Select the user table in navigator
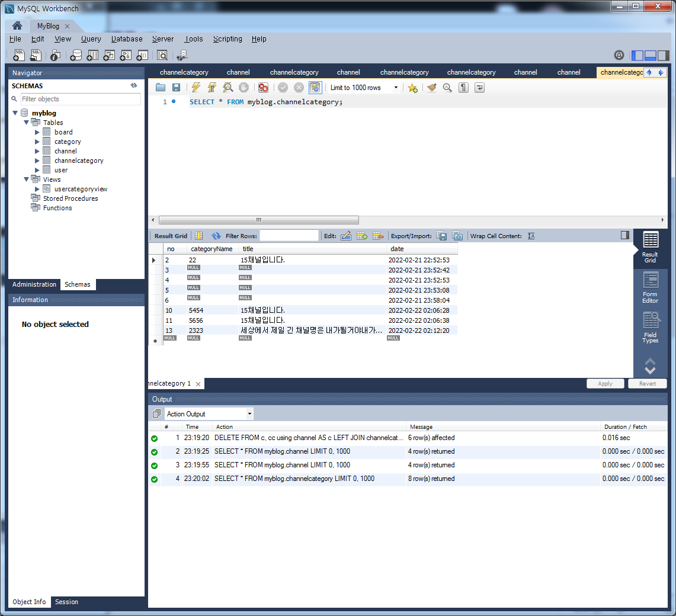Screen dimensions: 676x616 61,170
